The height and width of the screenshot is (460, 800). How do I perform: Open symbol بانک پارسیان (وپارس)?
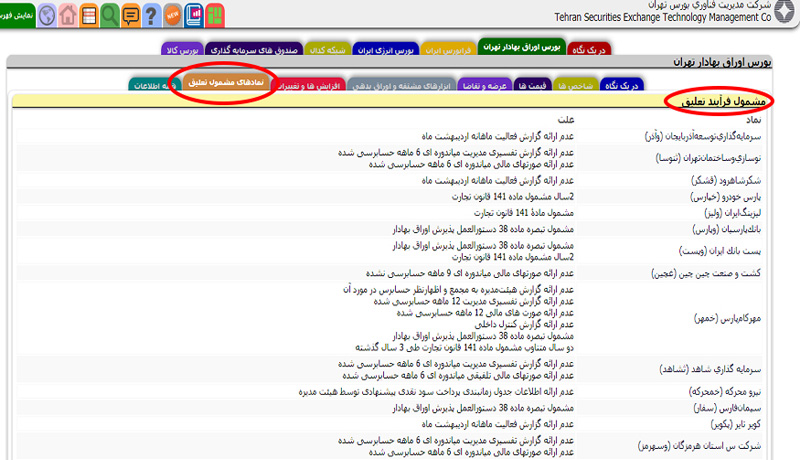tap(727, 229)
